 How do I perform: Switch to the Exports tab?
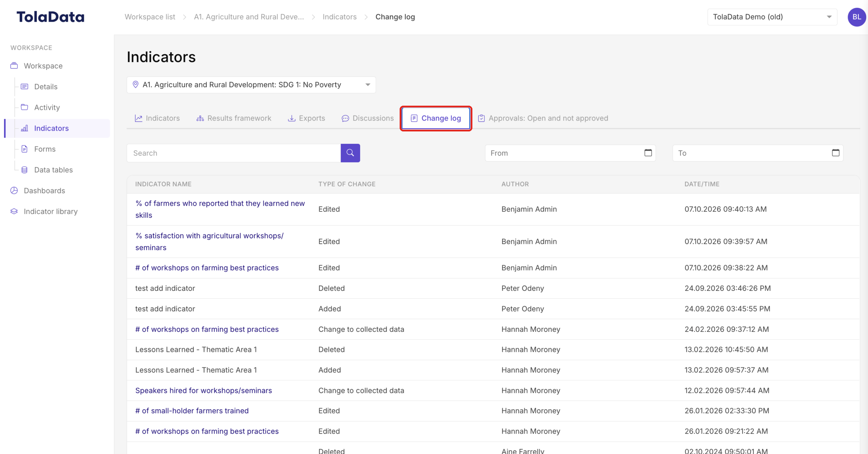307,118
